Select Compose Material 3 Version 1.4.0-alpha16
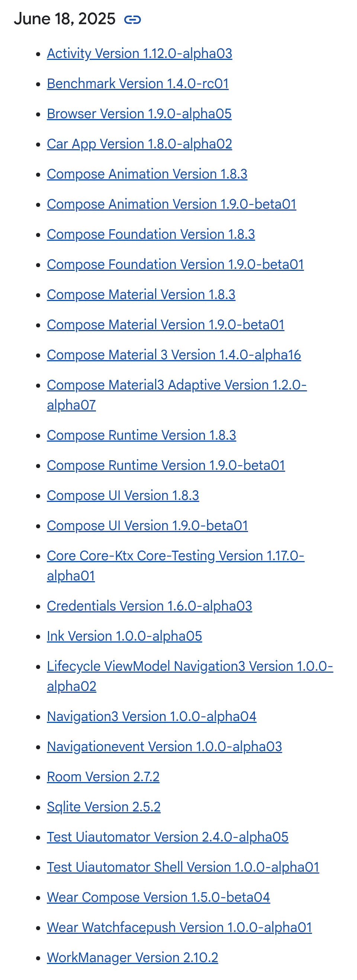 (x=174, y=355)
